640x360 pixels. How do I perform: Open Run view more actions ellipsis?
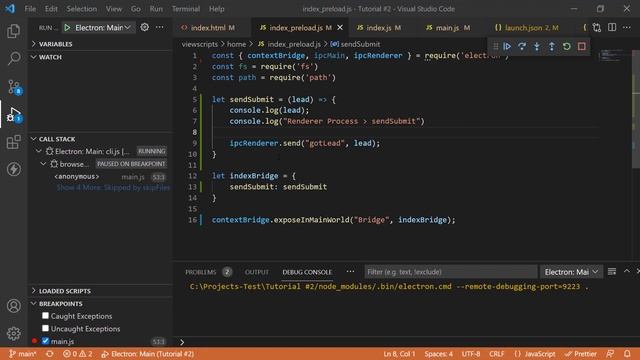(160, 27)
